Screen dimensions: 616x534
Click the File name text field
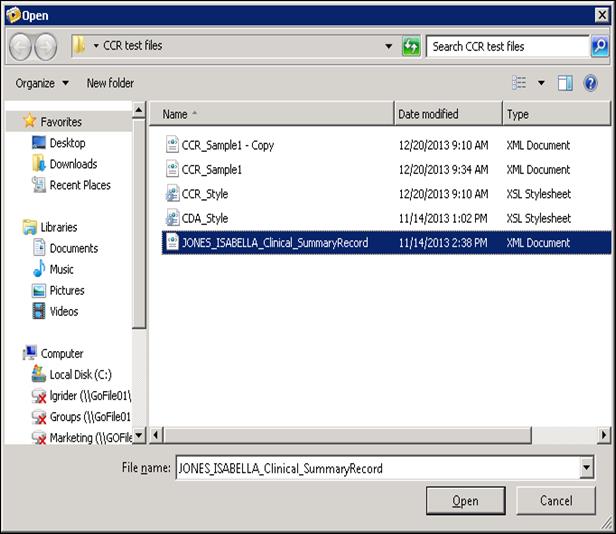pyautogui.click(x=375, y=468)
